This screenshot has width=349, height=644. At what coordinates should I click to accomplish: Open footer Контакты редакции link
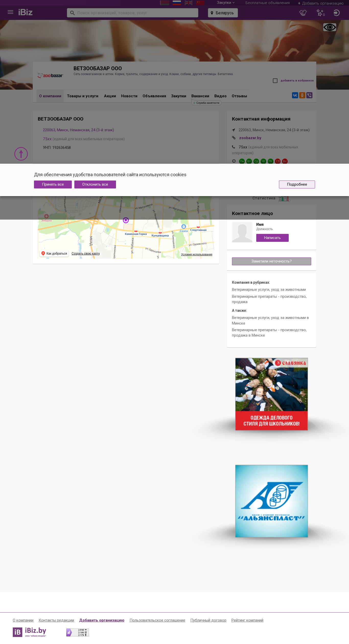click(x=56, y=620)
